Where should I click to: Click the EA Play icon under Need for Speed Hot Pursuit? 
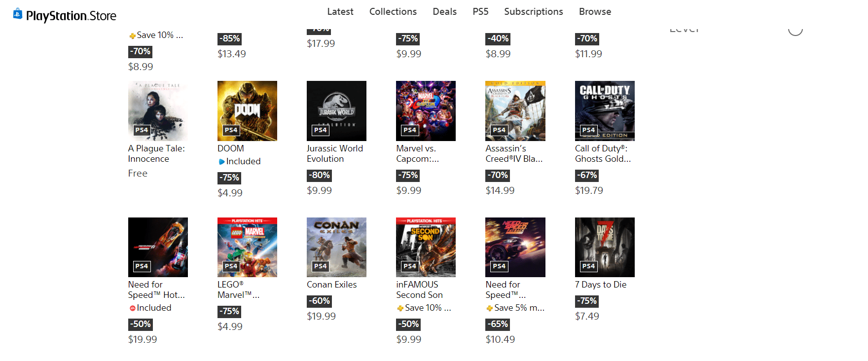pyautogui.click(x=132, y=308)
